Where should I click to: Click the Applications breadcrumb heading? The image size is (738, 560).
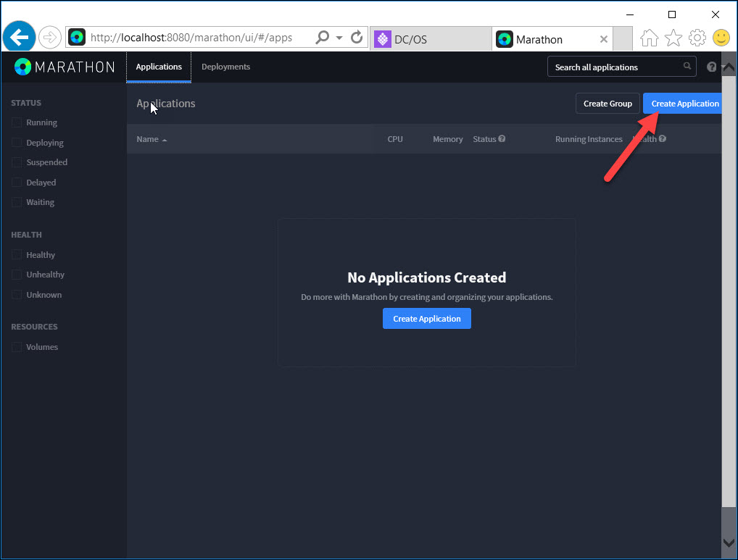pos(166,104)
